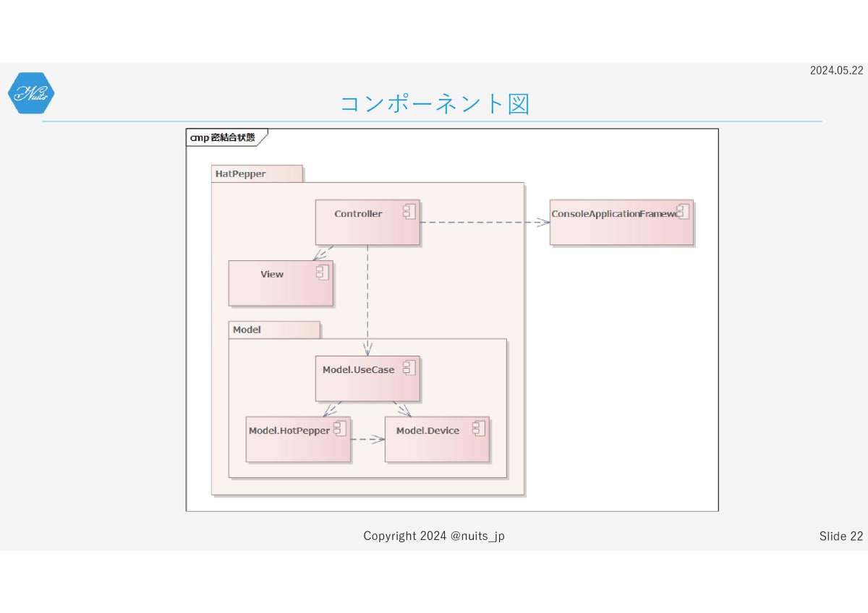Select the Model.HotPepper component

point(298,439)
